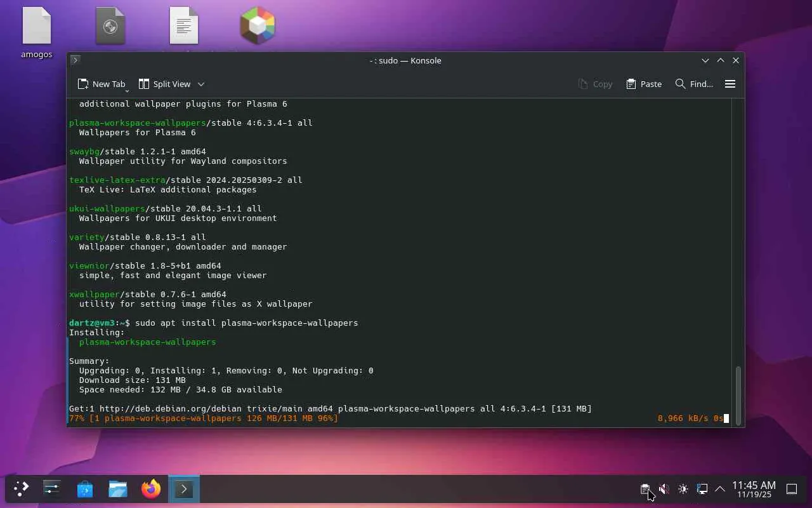812x508 pixels.
Task: Open the Find... search bar
Action: click(x=694, y=84)
